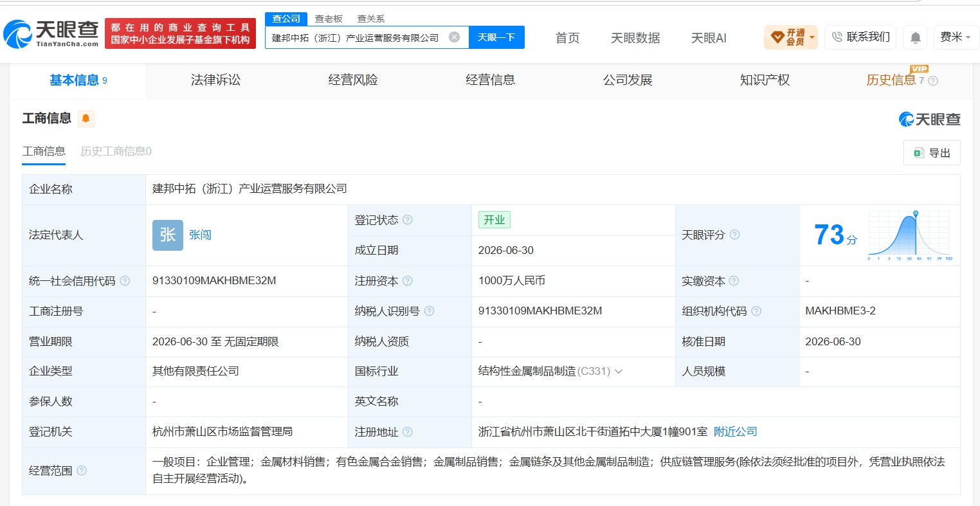Screen dimensions: 980x506
Task: Open the 经营风险 tab
Action: (x=353, y=80)
